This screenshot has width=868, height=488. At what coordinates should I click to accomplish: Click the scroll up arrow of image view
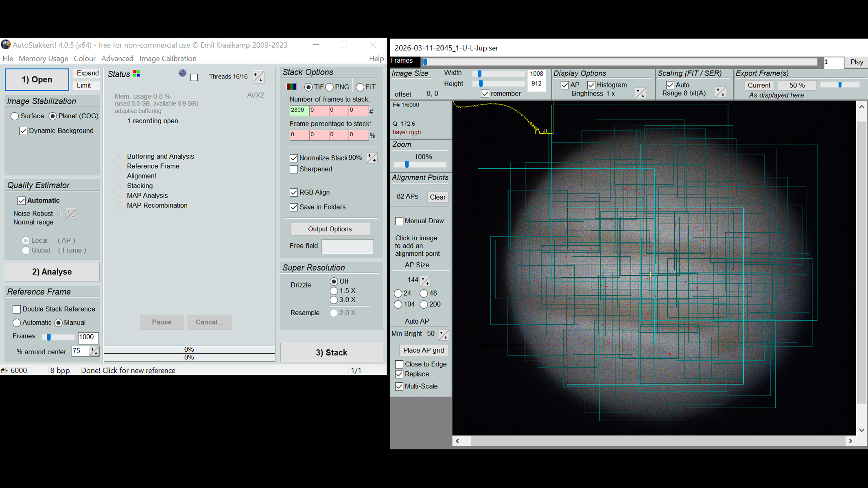point(861,107)
